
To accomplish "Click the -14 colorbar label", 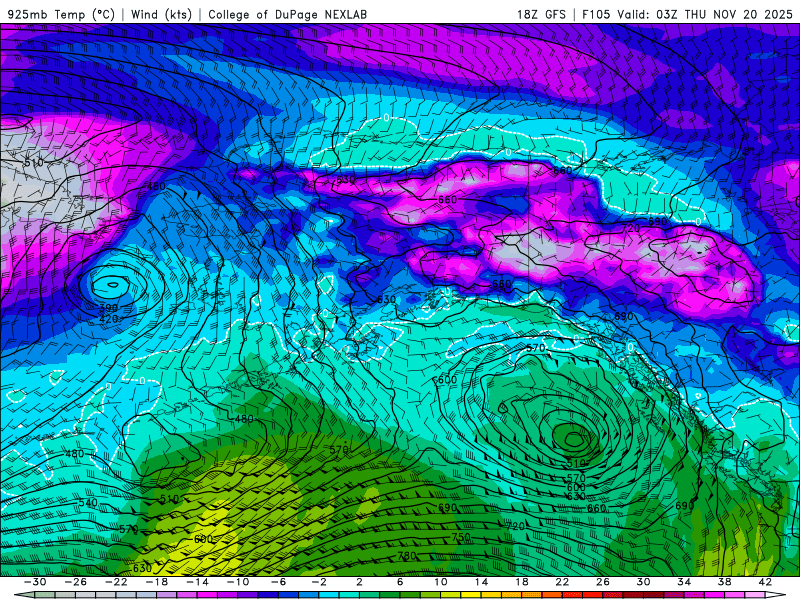I will (x=197, y=582).
